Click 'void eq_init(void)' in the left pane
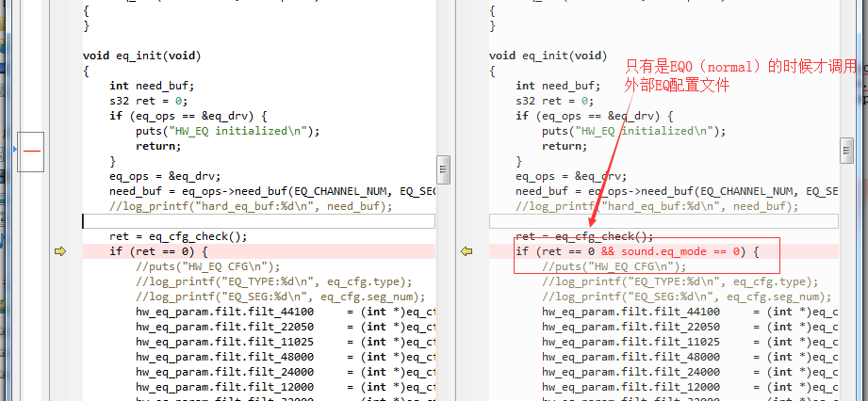This screenshot has width=868, height=401. pos(141,56)
